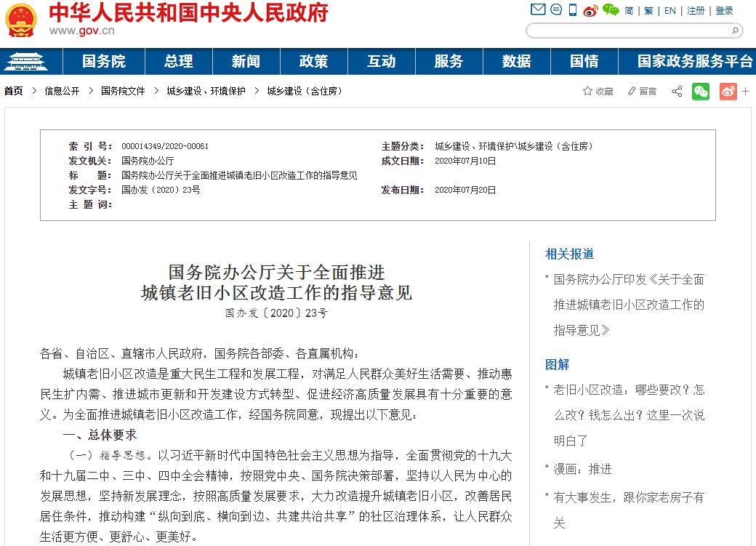
Task: Open the 新闻 menu
Action: (x=246, y=61)
